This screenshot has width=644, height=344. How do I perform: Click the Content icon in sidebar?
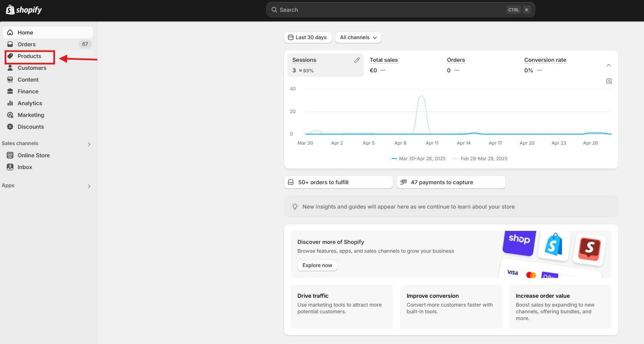(10, 79)
